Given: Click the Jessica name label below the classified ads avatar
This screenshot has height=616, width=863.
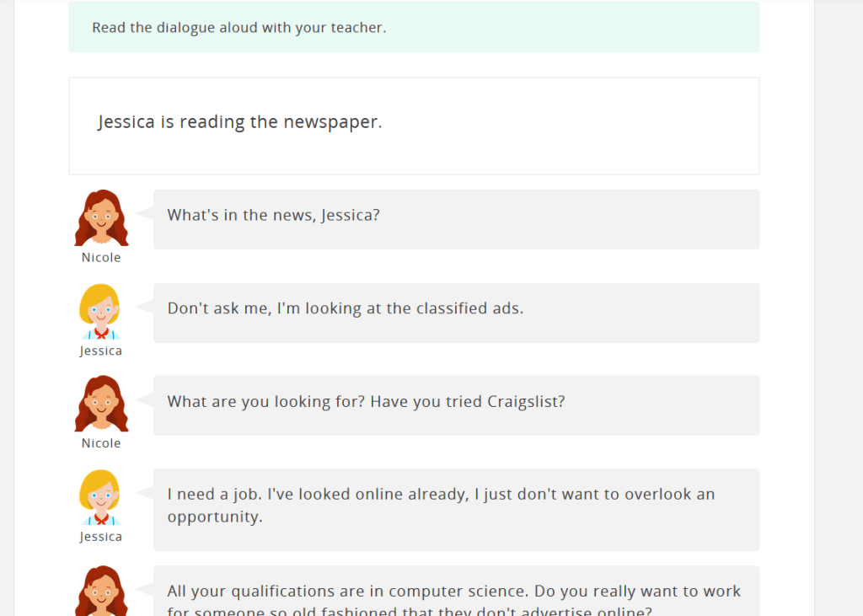Looking at the screenshot, I should 101,351.
